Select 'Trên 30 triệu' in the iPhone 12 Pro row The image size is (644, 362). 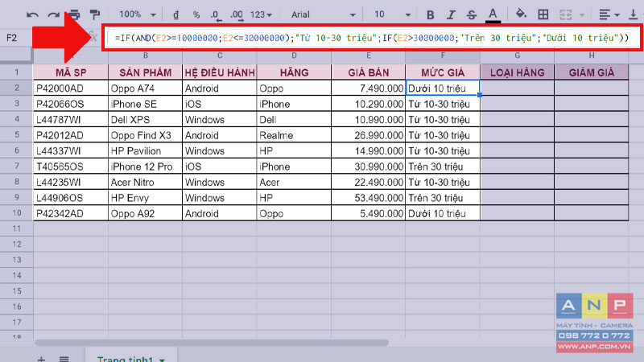coord(443,167)
